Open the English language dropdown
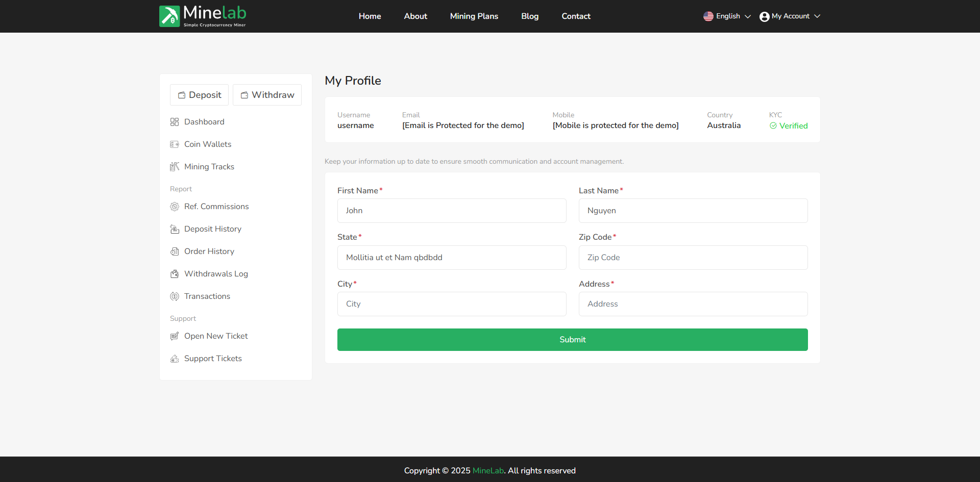Viewport: 980px width, 482px height. 727,16
